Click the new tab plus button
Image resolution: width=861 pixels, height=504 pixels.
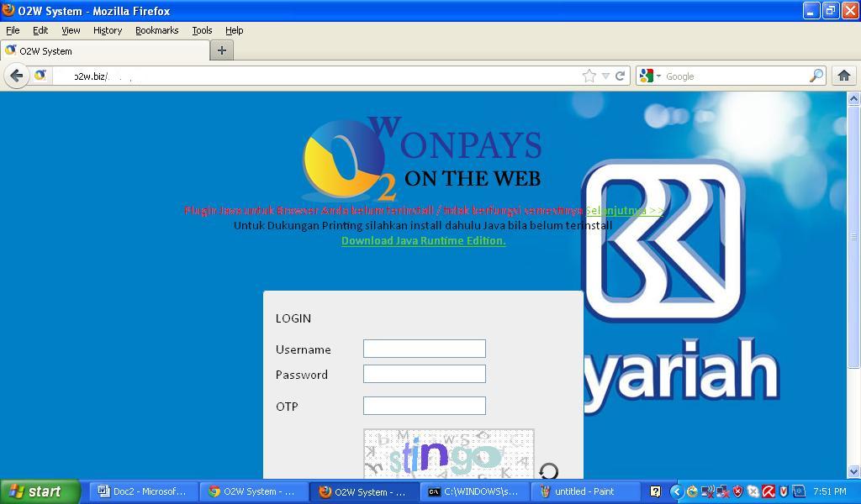coord(220,49)
